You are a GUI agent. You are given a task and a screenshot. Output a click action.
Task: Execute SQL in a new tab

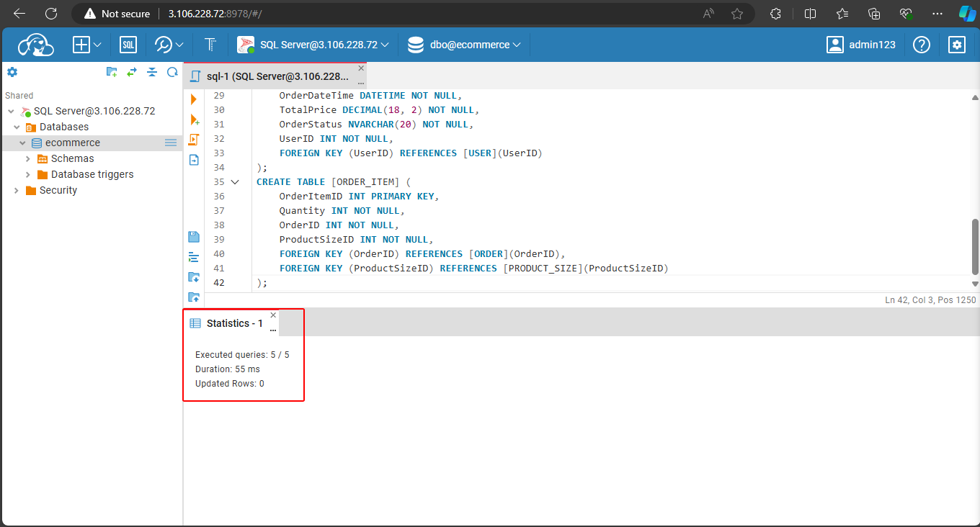[x=194, y=120]
